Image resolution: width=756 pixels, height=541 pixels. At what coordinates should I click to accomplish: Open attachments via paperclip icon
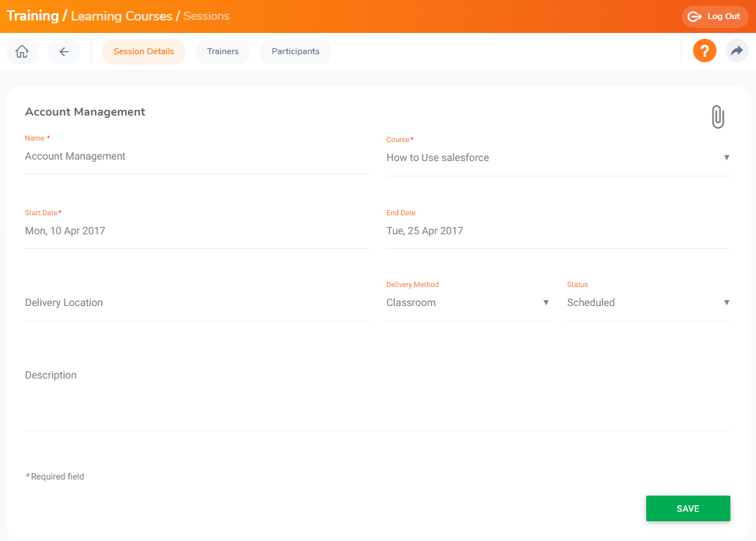point(718,116)
